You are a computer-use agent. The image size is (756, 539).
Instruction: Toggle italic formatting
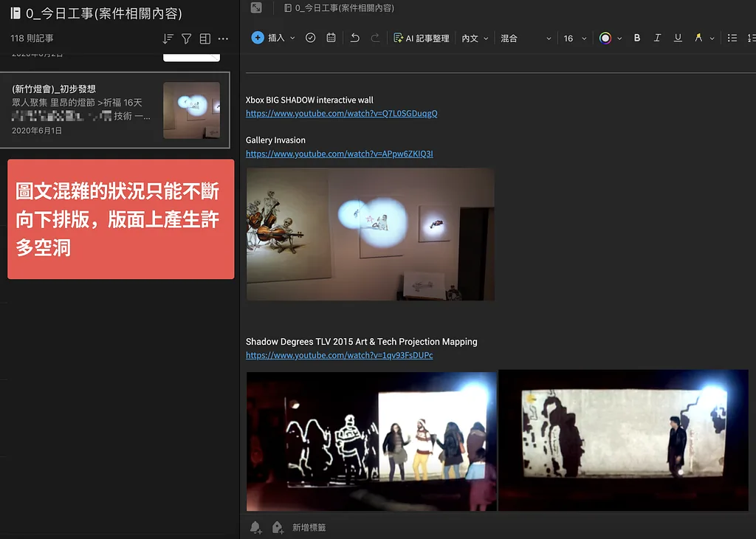(x=657, y=38)
